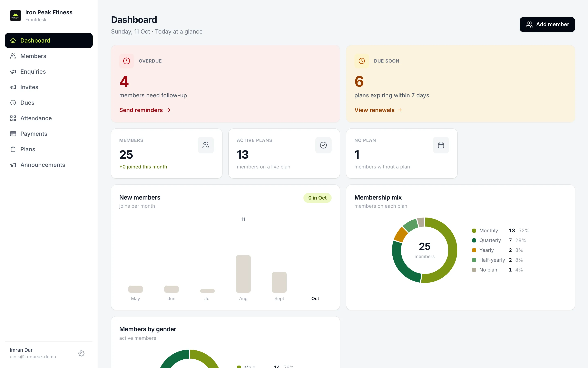Click the Send reminders link
The height and width of the screenshot is (368, 588).
pyautogui.click(x=145, y=110)
